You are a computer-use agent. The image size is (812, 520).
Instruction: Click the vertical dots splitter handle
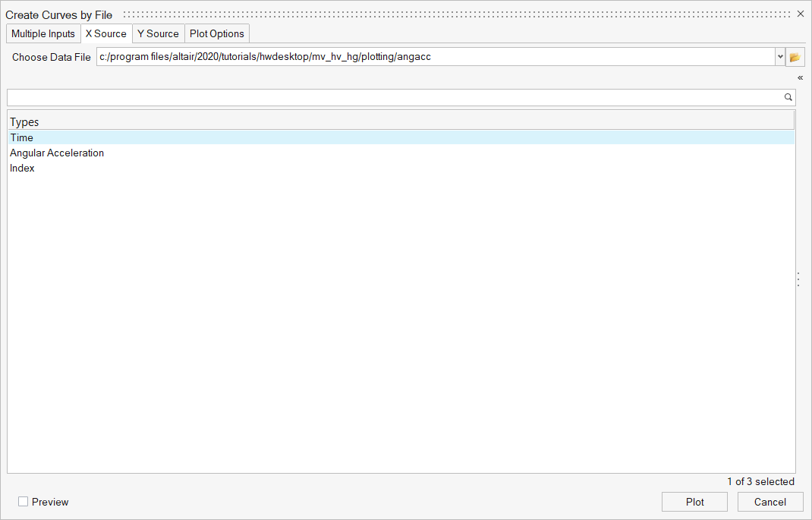pos(798,279)
